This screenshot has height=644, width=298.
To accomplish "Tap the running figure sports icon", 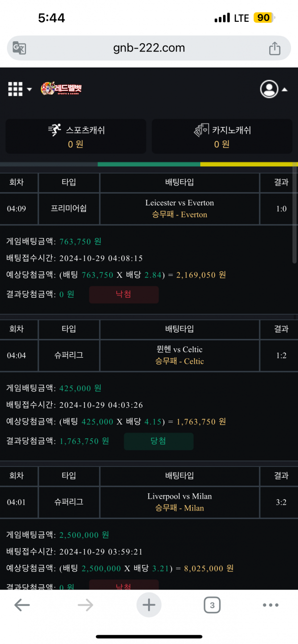I will pos(55,130).
